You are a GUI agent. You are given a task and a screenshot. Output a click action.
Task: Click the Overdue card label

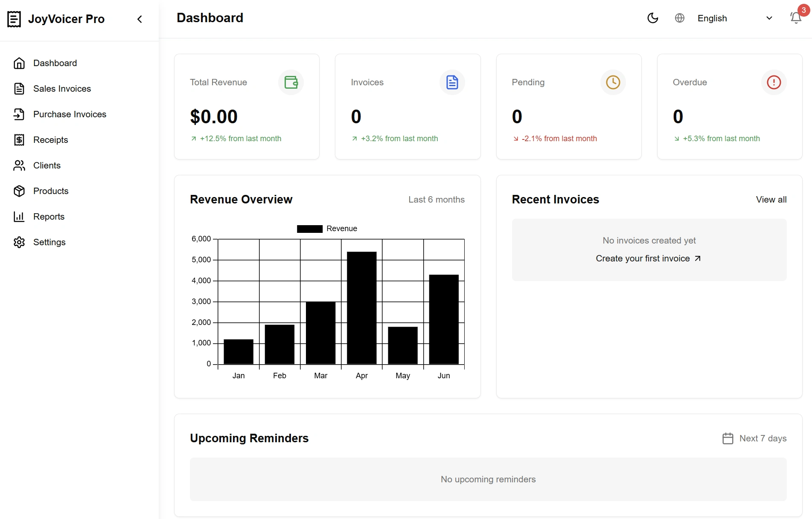click(690, 82)
